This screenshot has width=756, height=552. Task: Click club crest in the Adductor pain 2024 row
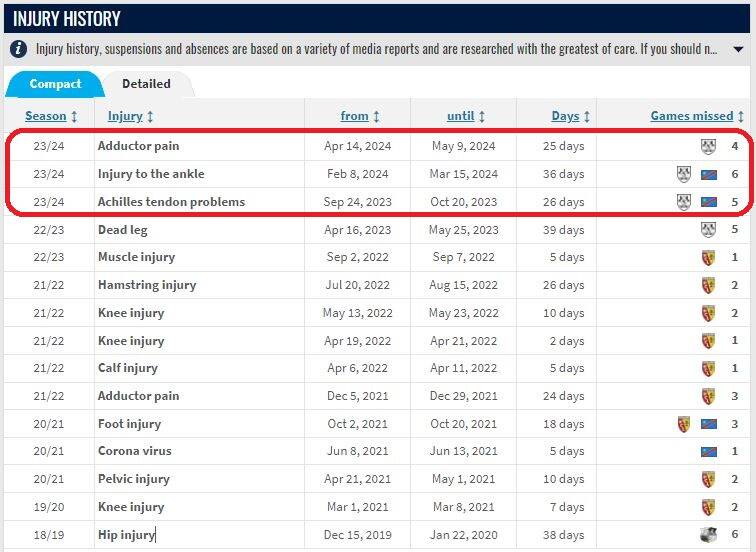[709, 146]
